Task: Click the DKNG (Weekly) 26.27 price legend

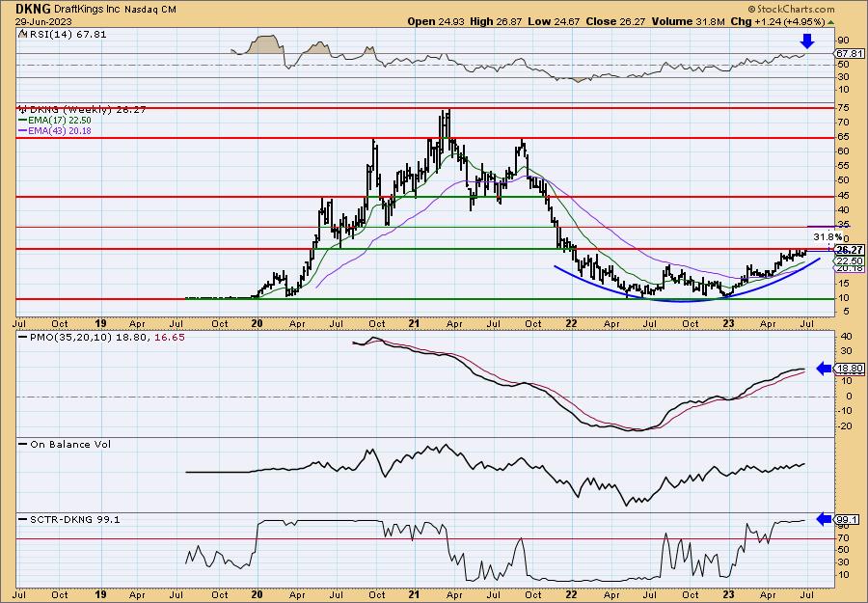Action: [x=88, y=110]
